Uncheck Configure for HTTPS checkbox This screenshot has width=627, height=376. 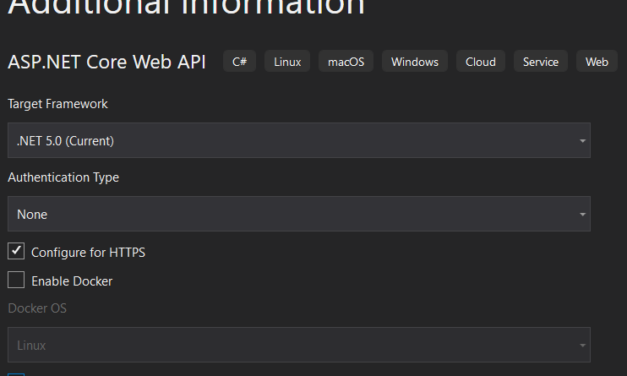pyautogui.click(x=16, y=251)
